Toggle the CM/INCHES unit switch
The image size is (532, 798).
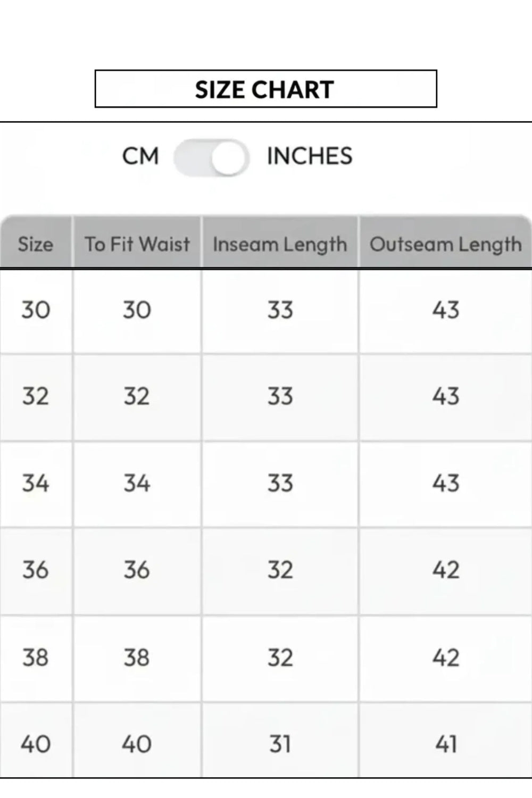click(x=212, y=157)
